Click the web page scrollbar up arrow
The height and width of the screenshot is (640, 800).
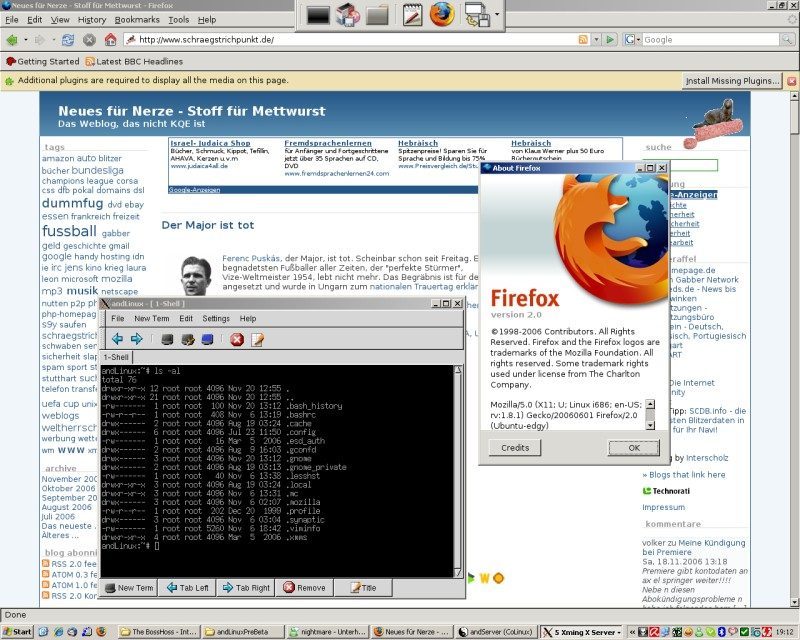click(x=794, y=96)
